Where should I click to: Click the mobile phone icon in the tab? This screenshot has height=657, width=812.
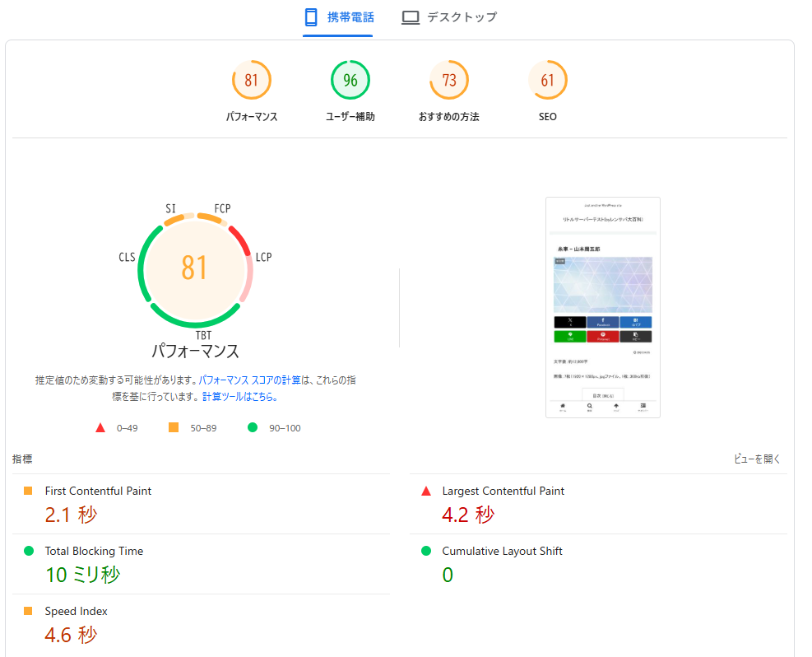coord(311,17)
